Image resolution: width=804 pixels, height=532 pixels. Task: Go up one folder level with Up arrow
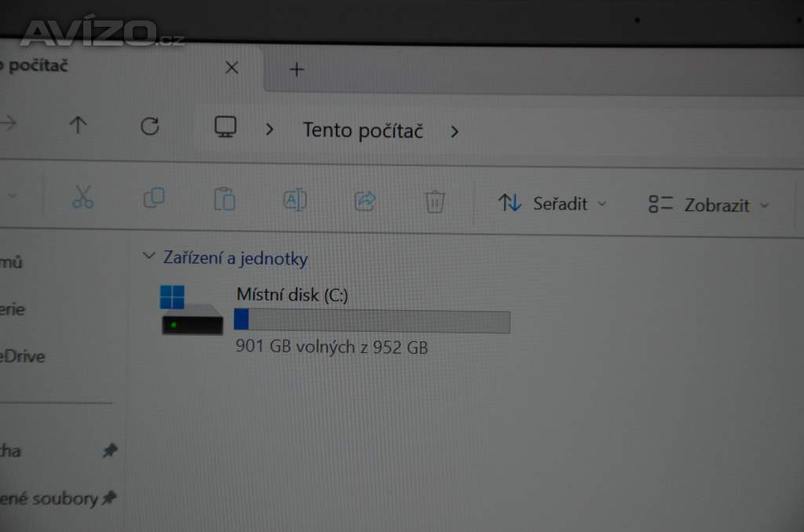(x=78, y=125)
